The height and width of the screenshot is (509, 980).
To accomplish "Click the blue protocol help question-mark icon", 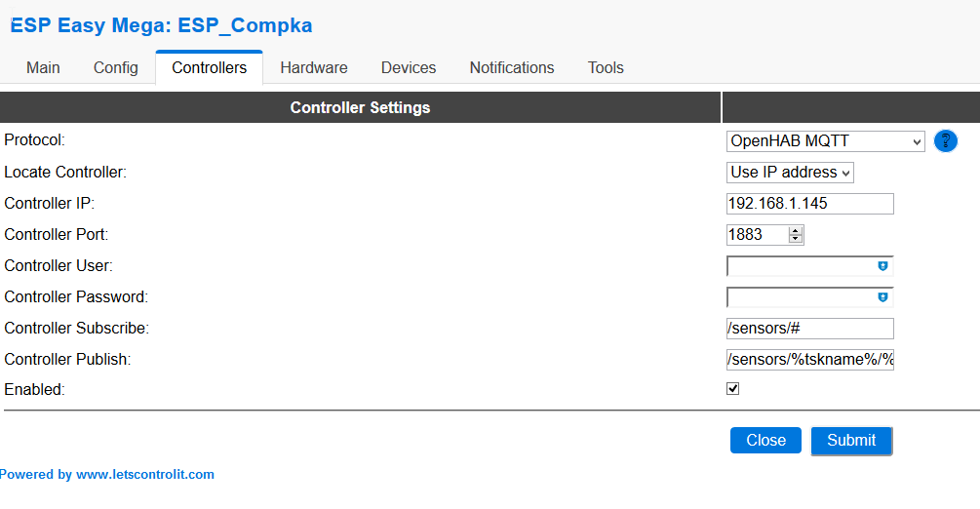I will [945, 141].
